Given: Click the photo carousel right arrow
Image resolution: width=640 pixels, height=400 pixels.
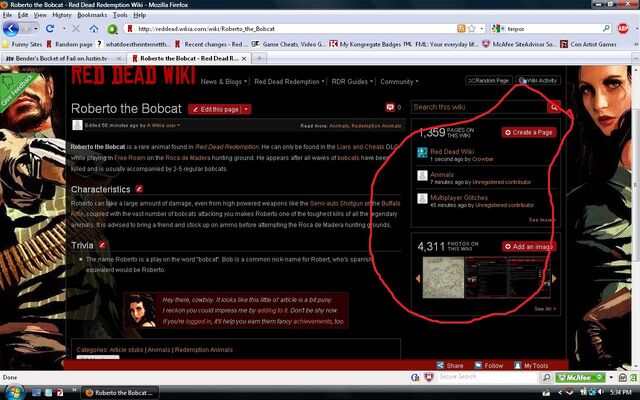Looking at the screenshot, I should click(x=554, y=278).
